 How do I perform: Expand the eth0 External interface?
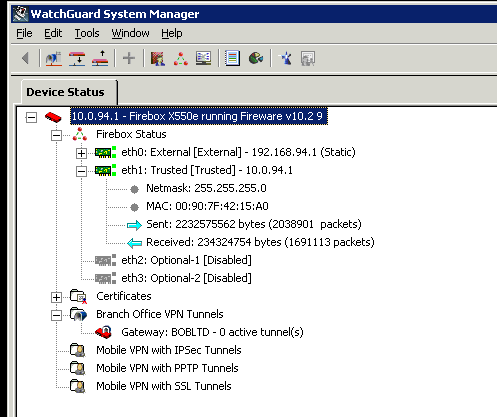point(81,153)
